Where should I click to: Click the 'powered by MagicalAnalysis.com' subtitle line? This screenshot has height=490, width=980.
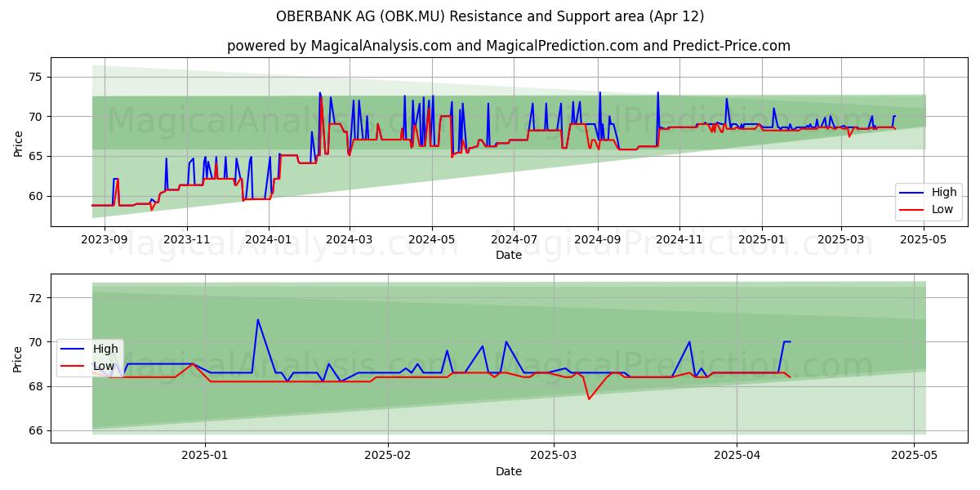click(x=509, y=46)
